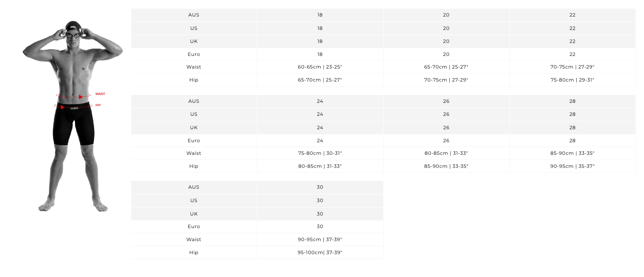Click the hip cell reading 80-85cm | 31-33"
Viewport: 644px width, 277px height.
[320, 166]
